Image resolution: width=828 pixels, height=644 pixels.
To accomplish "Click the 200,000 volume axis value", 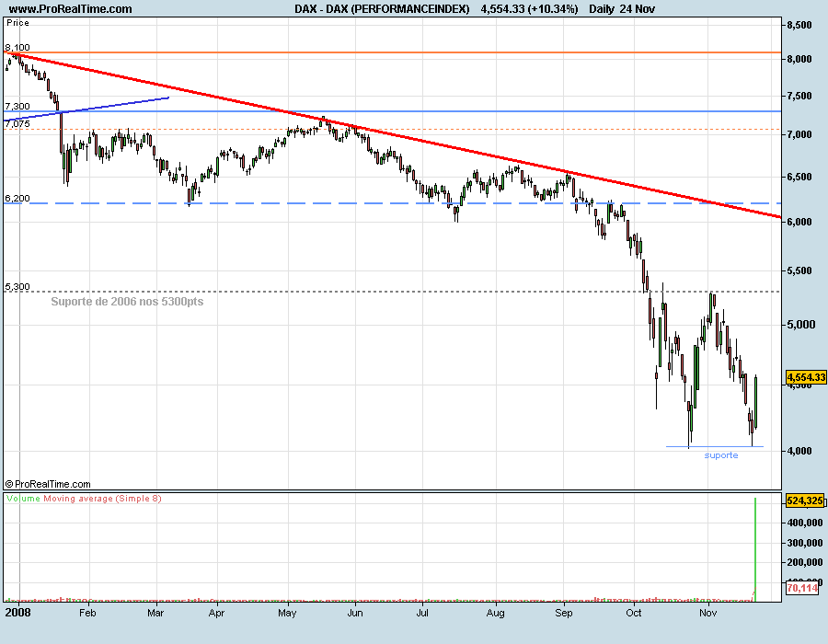I will (x=805, y=563).
